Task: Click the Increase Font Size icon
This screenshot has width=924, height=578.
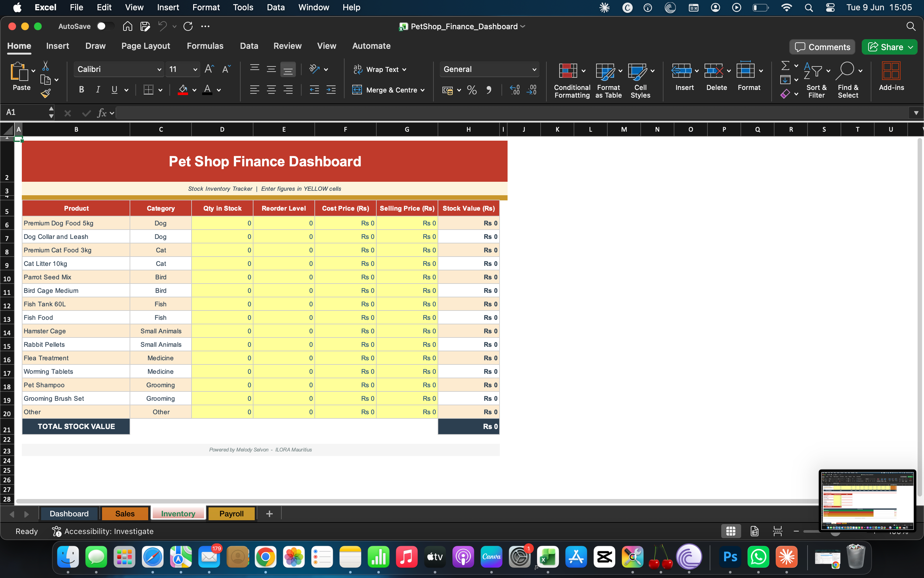Action: (x=209, y=69)
